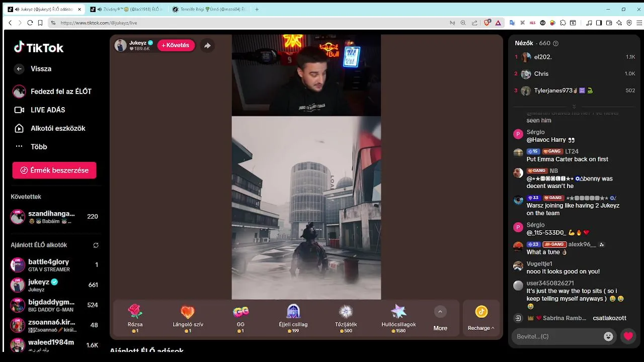Screen dimensions: 644x362
Task: Send a Tűzijáték gift
Action: pyautogui.click(x=346, y=318)
